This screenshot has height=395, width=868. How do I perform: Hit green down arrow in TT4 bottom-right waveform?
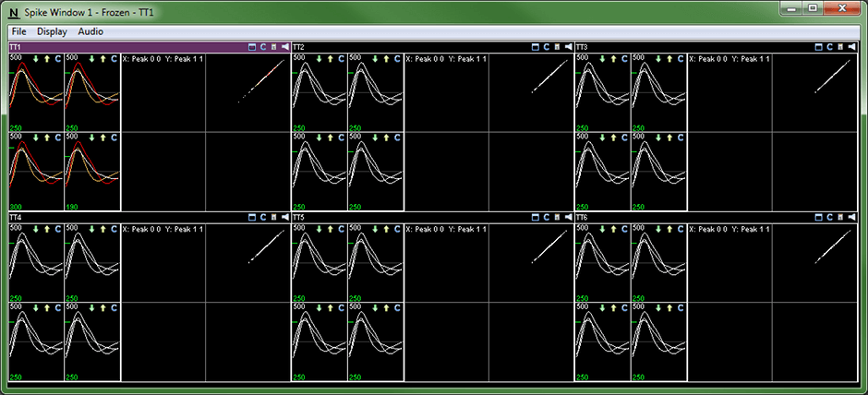click(92, 307)
